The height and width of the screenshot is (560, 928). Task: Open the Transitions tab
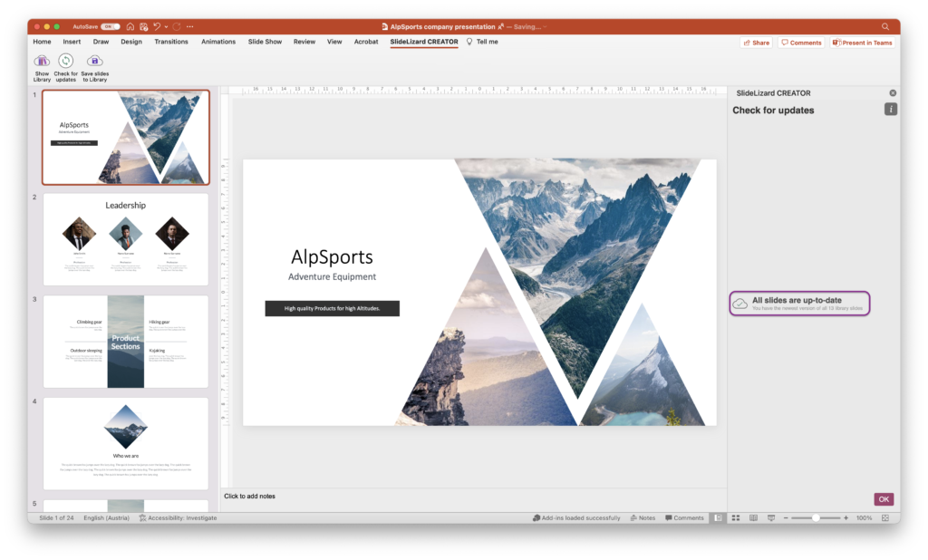pyautogui.click(x=171, y=42)
